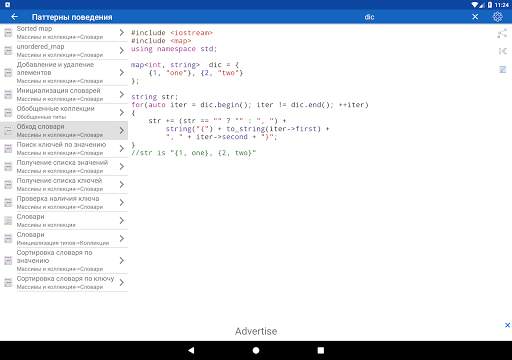The width and height of the screenshot is (512, 360).
Task: Tap the third icon under the share icon
Action: [502, 69]
